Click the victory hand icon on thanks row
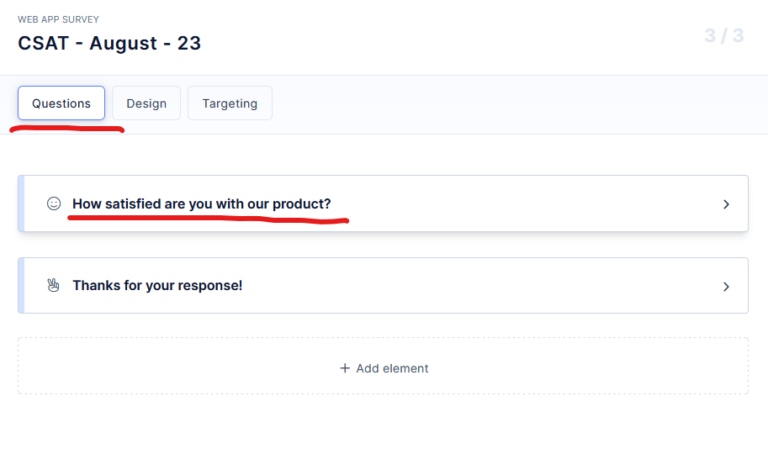The image size is (768, 449). click(54, 286)
